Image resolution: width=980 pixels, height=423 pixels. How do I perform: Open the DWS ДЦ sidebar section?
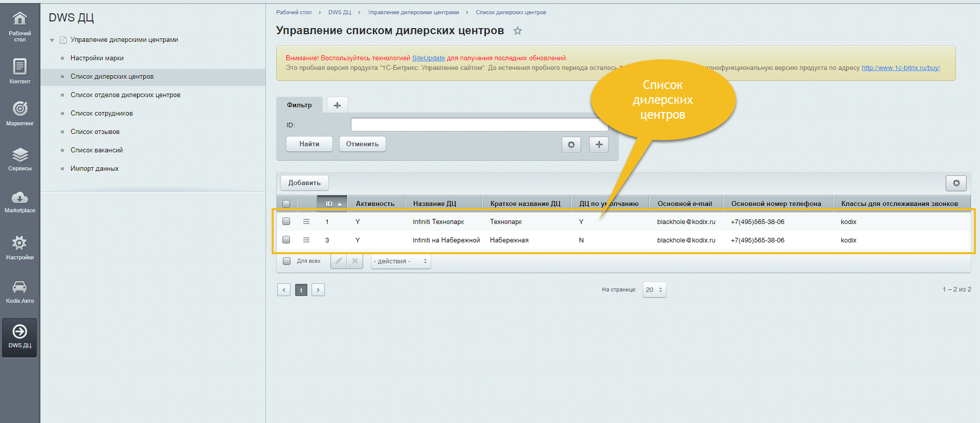[x=20, y=338]
